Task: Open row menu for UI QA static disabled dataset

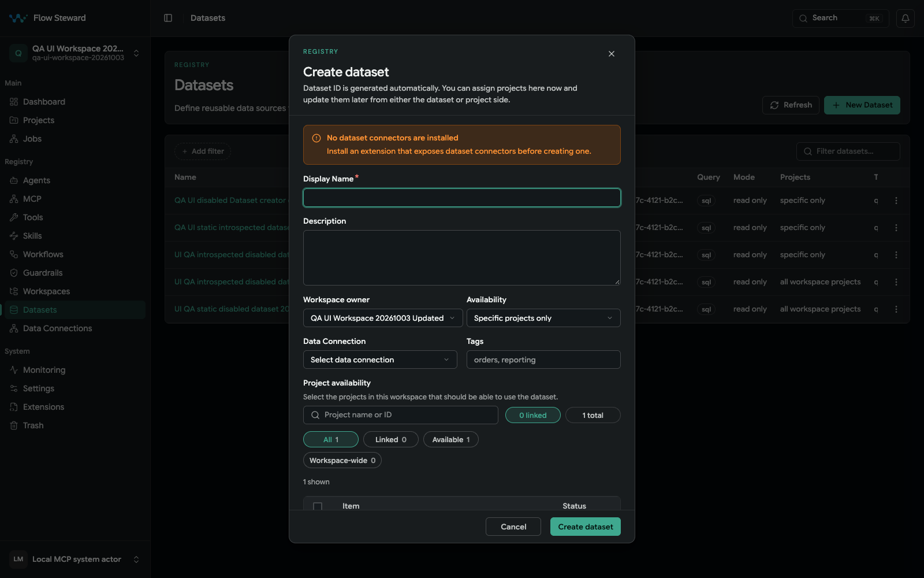Action: (x=896, y=309)
